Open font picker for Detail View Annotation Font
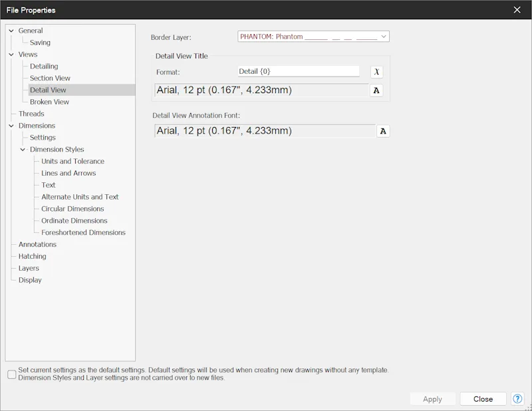532x411 pixels. coord(383,131)
